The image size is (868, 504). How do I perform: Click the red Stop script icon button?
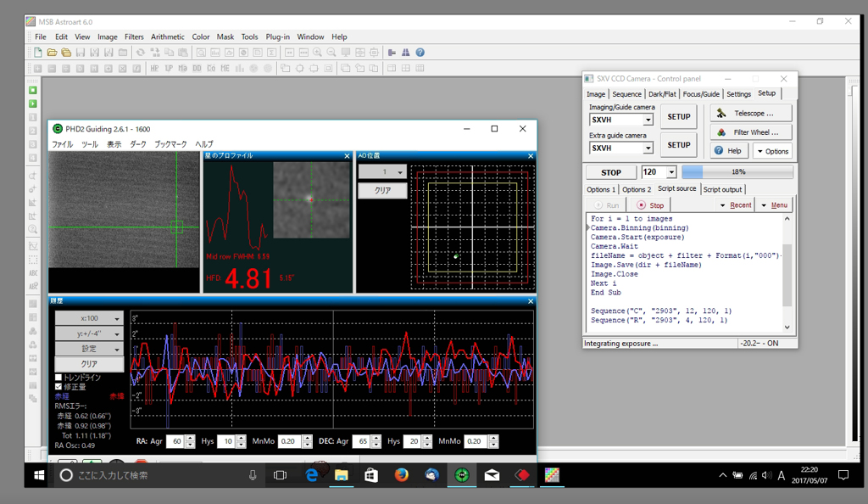[650, 205]
